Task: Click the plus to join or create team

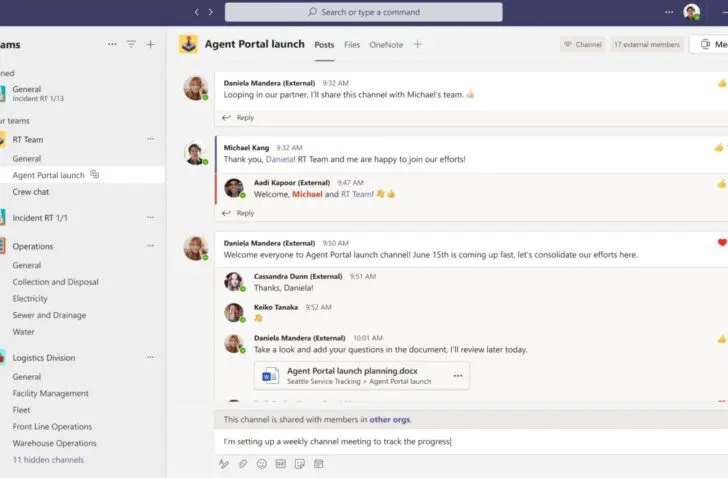Action: pos(150,44)
